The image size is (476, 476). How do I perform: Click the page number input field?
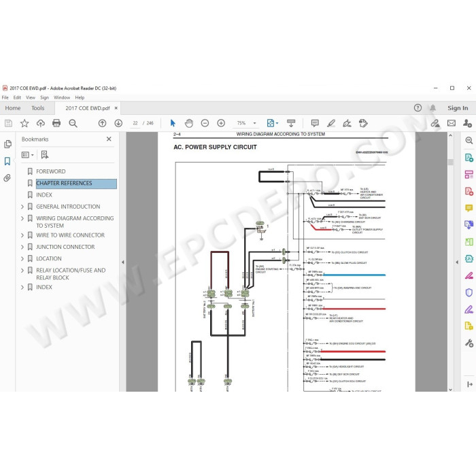135,123
